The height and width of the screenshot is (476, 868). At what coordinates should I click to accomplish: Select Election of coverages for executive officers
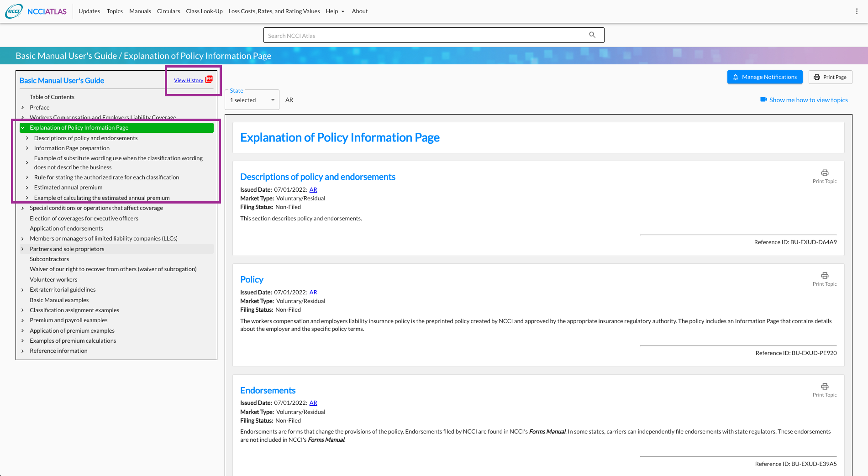click(84, 218)
